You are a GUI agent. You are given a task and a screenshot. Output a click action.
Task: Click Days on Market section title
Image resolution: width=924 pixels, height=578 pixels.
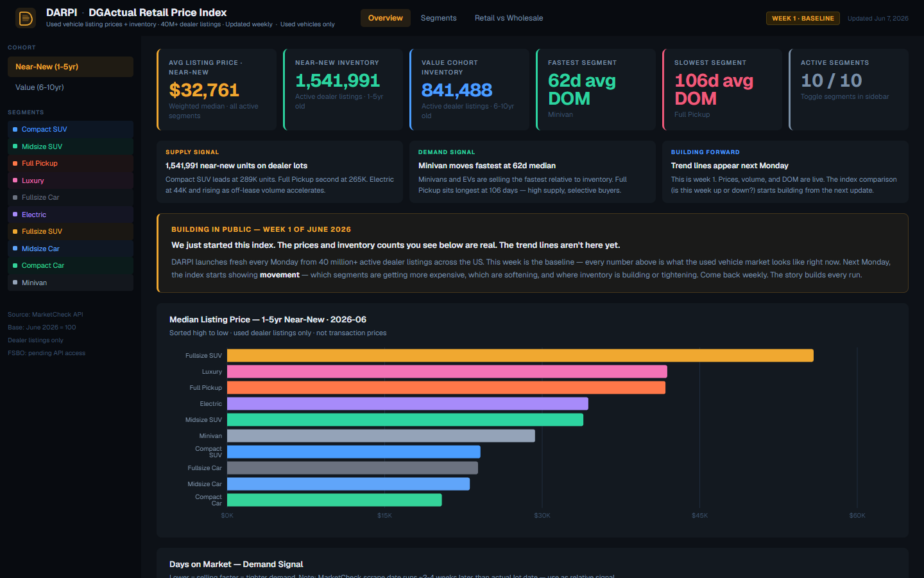(236, 564)
